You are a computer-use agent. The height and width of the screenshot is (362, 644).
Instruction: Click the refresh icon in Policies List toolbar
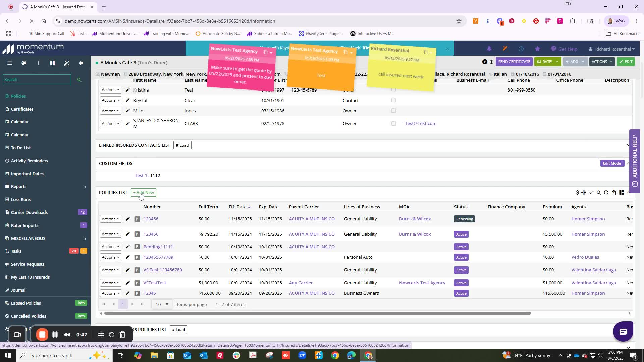(x=606, y=193)
